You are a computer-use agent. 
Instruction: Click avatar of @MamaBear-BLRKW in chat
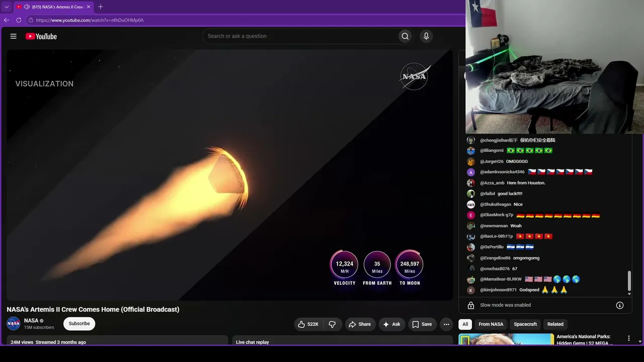[471, 280]
